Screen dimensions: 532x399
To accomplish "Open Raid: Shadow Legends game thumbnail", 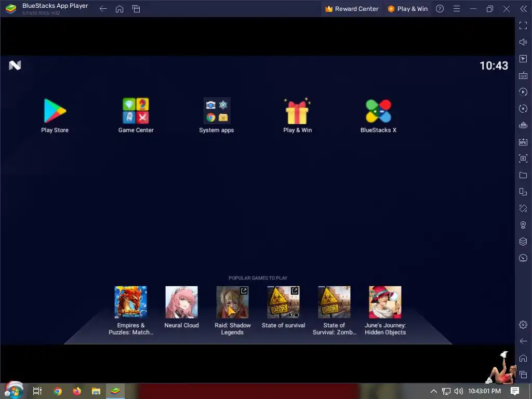I will click(232, 302).
